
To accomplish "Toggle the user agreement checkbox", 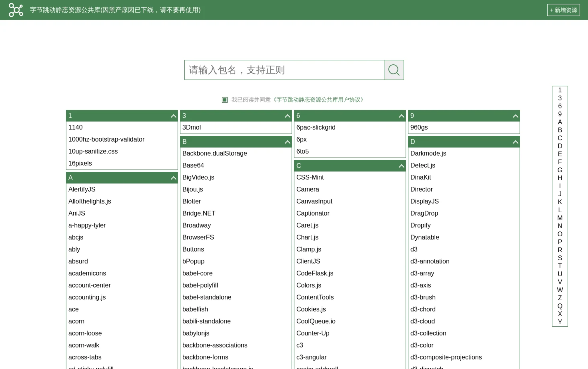I will [225, 100].
